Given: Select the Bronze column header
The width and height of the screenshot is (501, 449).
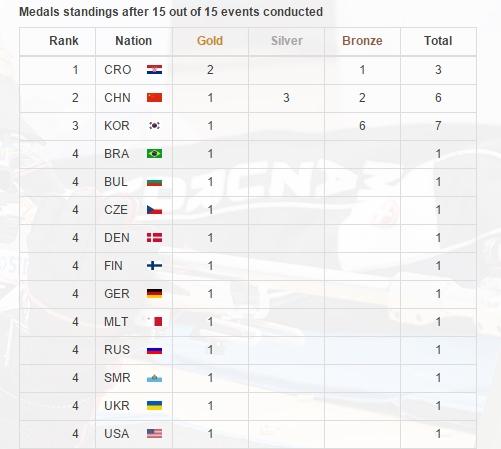Looking at the screenshot, I should 362,41.
